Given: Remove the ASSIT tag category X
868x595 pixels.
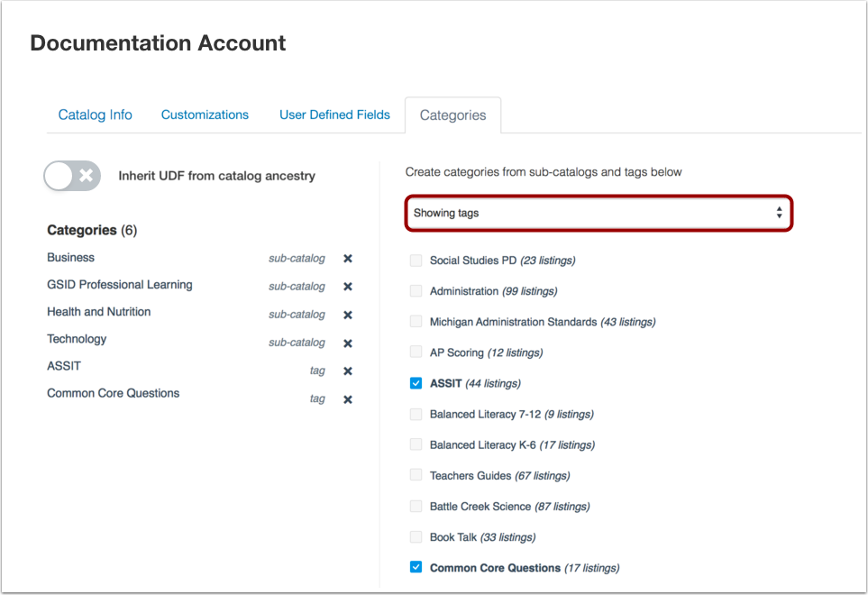Looking at the screenshot, I should coord(347,371).
